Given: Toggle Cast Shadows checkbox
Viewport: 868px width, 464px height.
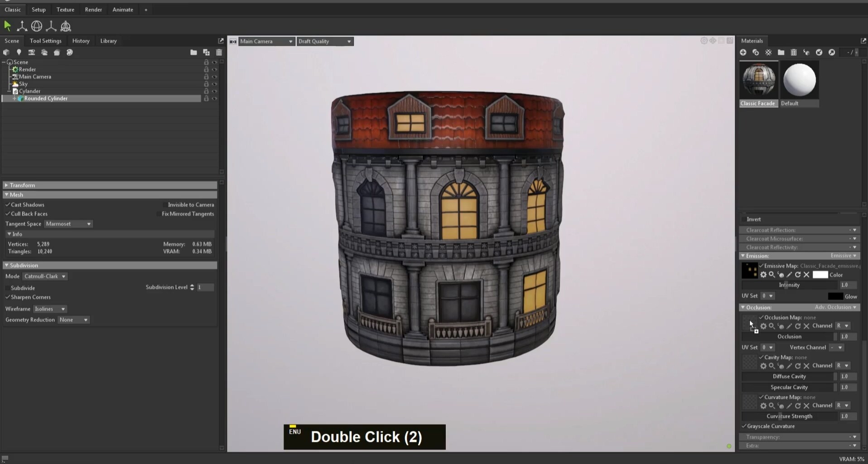Looking at the screenshot, I should click(8, 205).
